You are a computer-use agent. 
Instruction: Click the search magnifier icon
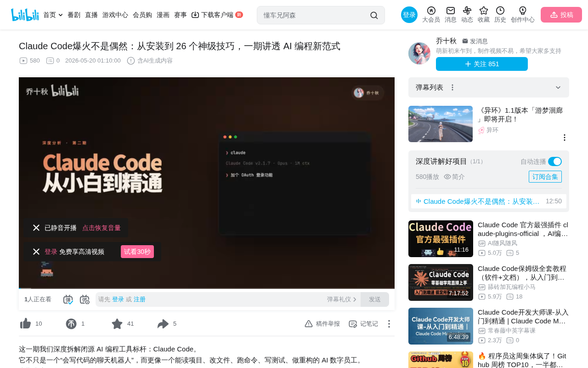[374, 15]
